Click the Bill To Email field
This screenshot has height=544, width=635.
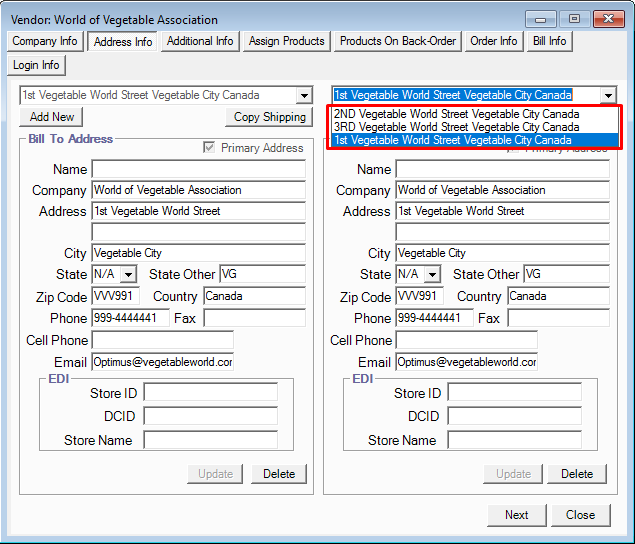(162, 362)
